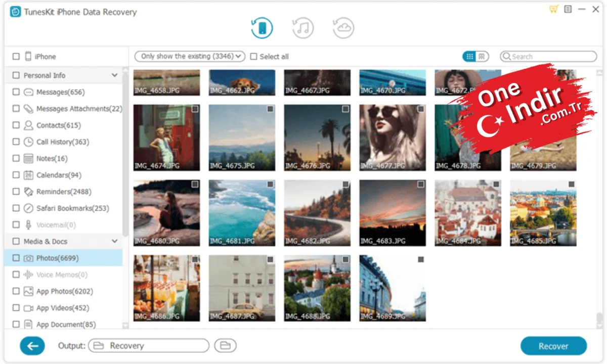Open the IMG_4687.JPG thumbnail
The image size is (607, 364).
242,288
